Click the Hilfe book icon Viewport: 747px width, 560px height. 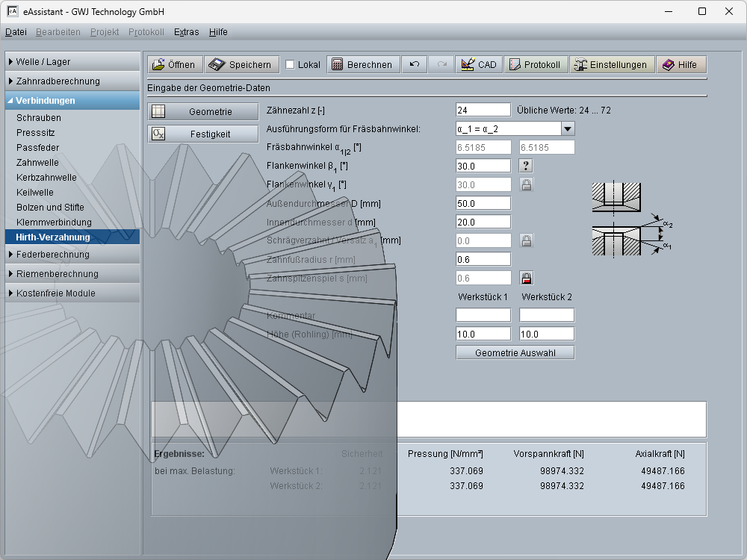pos(681,65)
